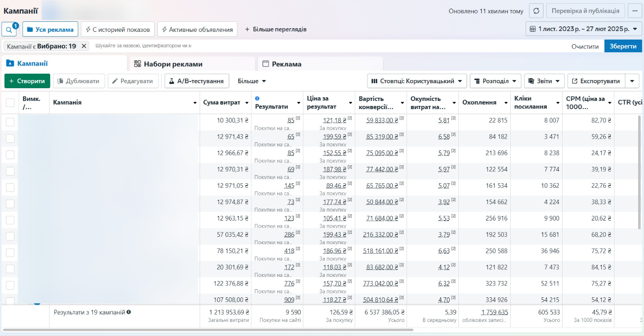644x336 pixels.
Task: Click the cost per result 89,46 ₴
Action: [336, 186]
